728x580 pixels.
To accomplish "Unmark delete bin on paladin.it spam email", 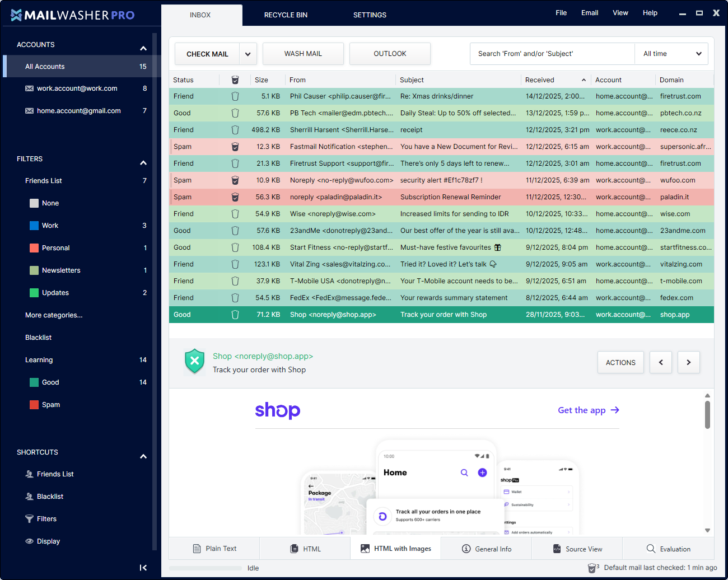I will pyautogui.click(x=235, y=197).
